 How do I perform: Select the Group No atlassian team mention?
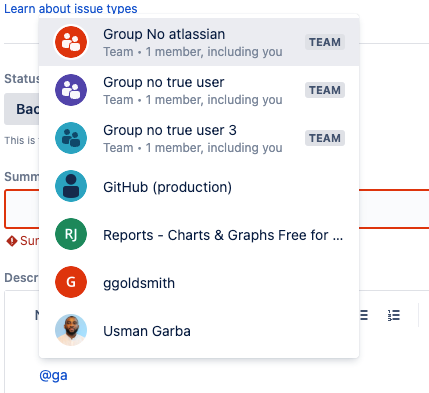tap(199, 42)
